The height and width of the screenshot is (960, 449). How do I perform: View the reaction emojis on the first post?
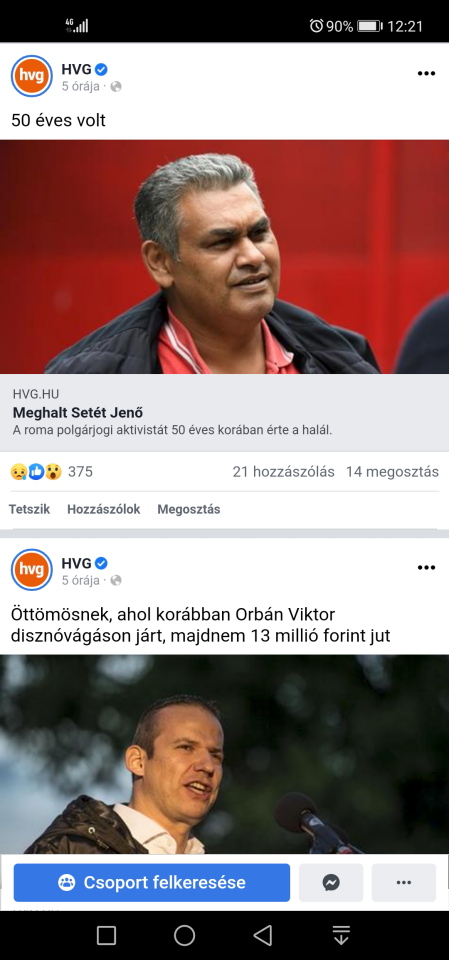(36, 472)
